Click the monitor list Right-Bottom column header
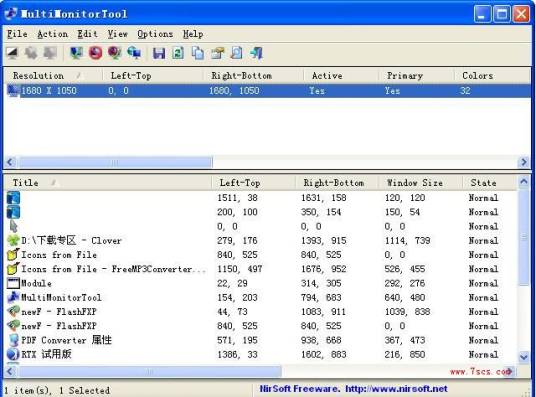 coord(253,76)
